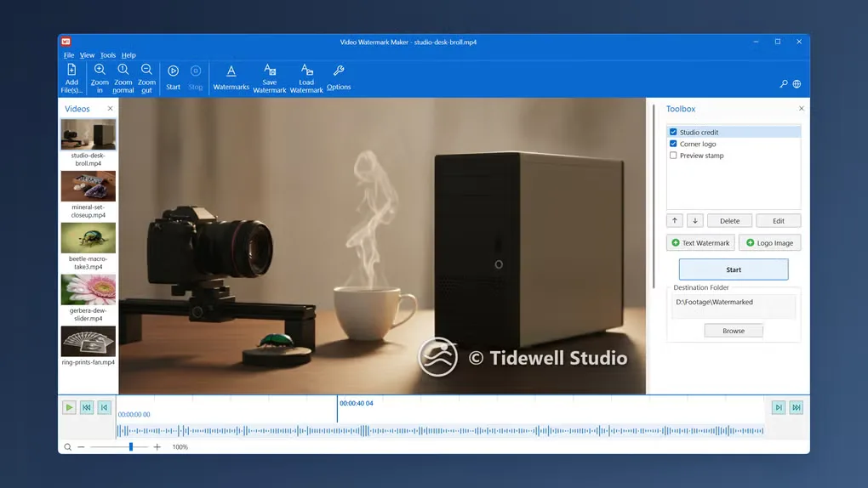Open the Tools menu
This screenshot has height=488, width=868.
click(x=108, y=55)
